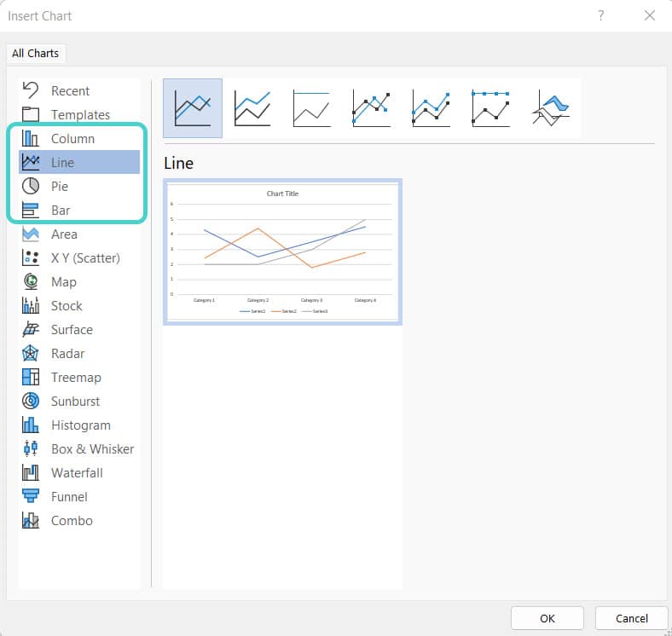
Task: Select the Stacked Line chart subtype icon
Action: pyautogui.click(x=252, y=108)
